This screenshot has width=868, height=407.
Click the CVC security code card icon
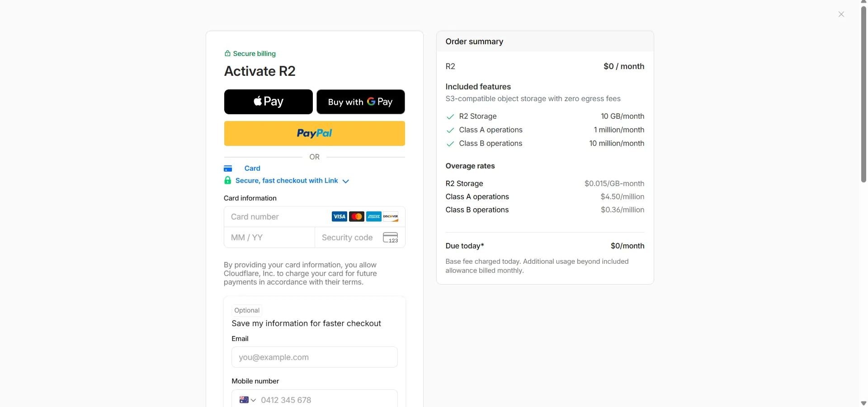[x=391, y=238]
